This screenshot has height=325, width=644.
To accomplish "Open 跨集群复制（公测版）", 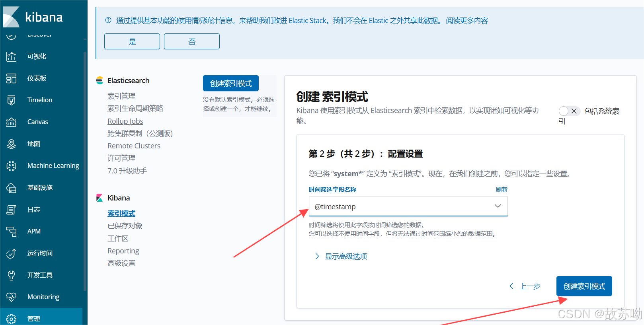I will pyautogui.click(x=140, y=133).
